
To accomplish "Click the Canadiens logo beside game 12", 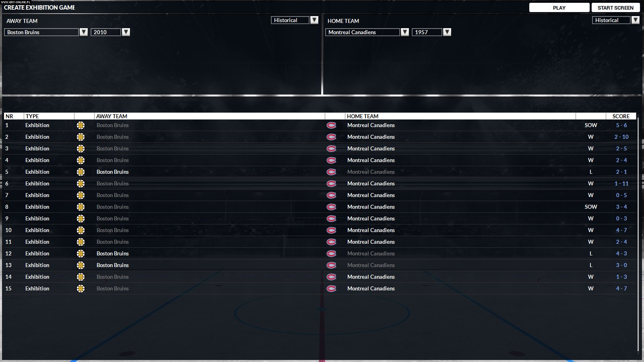I will point(331,253).
